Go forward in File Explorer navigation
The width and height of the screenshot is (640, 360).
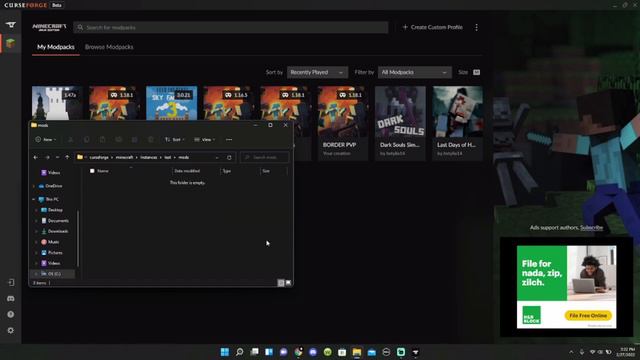47,157
